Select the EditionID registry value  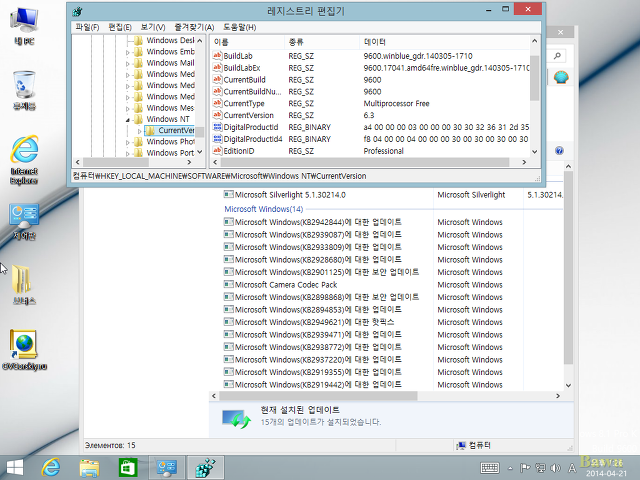click(x=239, y=151)
